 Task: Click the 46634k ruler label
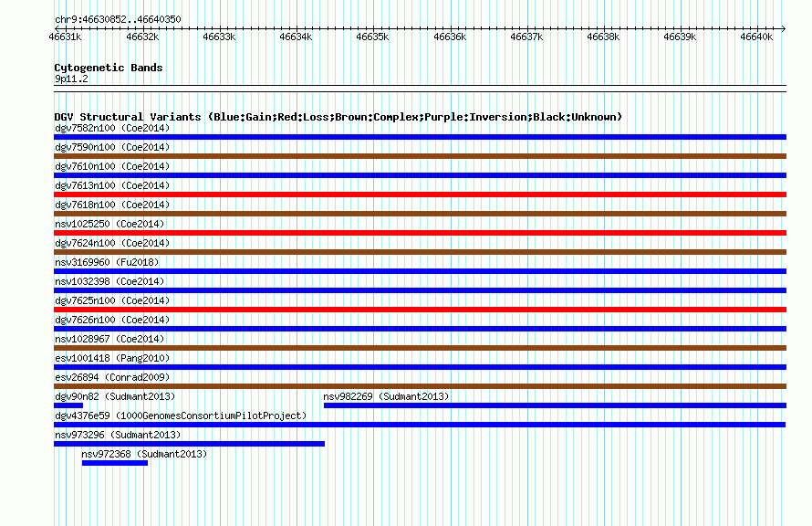[296, 37]
